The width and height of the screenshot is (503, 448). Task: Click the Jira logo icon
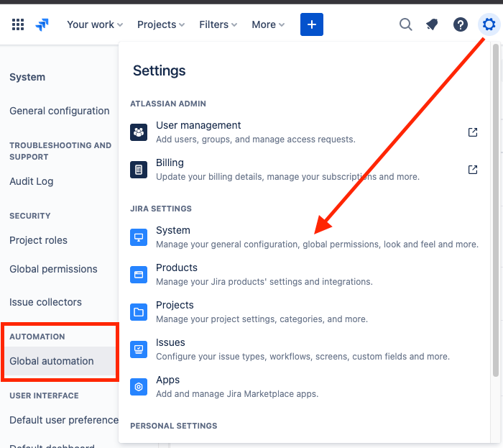pyautogui.click(x=42, y=24)
